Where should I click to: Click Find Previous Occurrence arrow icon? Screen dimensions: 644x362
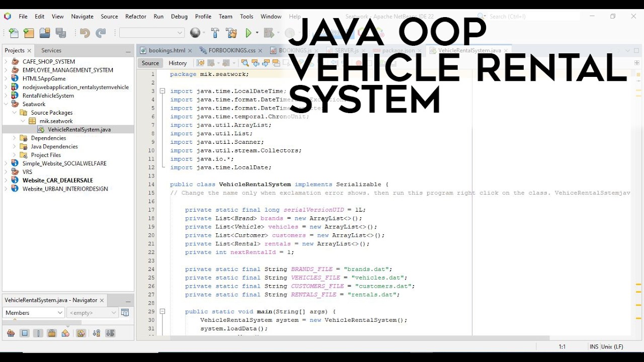[x=256, y=63]
